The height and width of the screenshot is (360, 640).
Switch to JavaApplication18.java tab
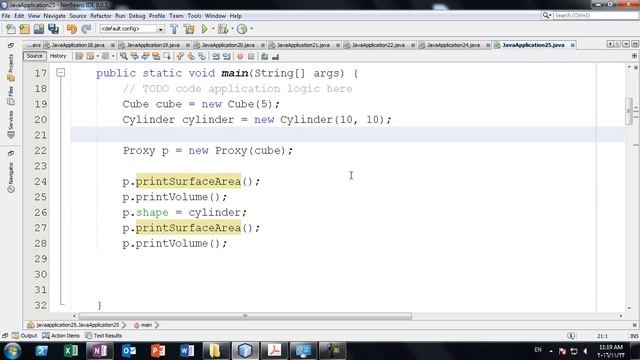click(78, 45)
